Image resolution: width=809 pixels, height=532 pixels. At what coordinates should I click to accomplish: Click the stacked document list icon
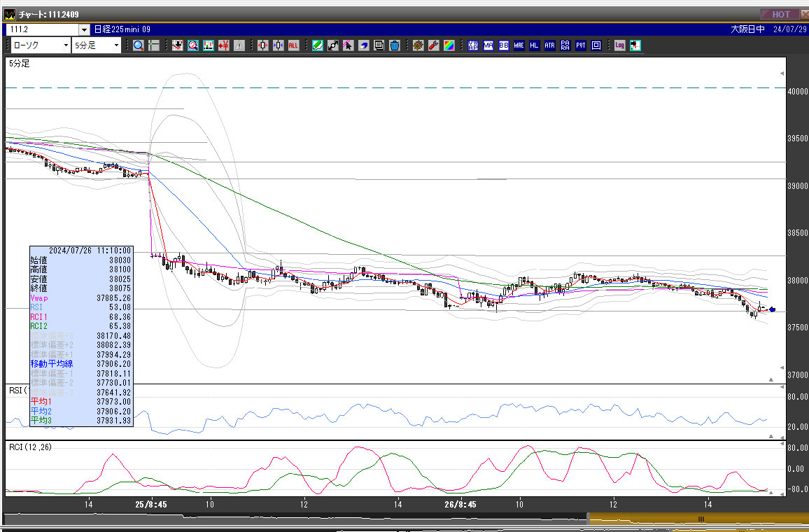point(379,45)
